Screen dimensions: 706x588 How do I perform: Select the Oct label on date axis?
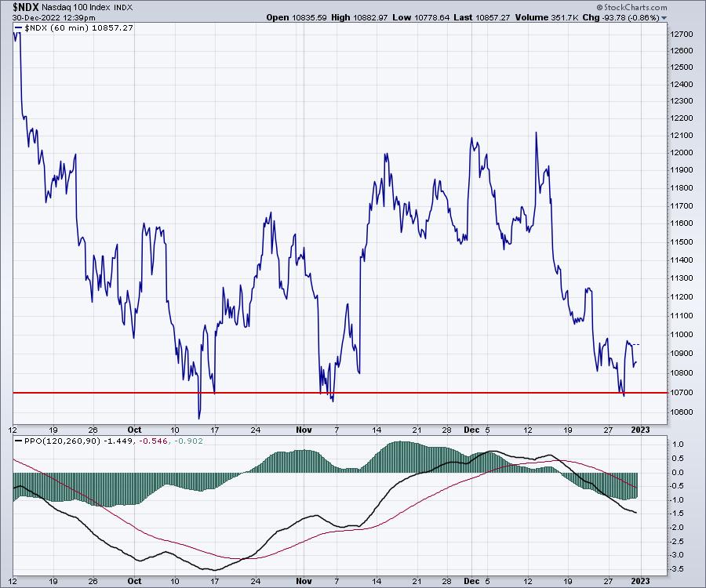point(133,430)
